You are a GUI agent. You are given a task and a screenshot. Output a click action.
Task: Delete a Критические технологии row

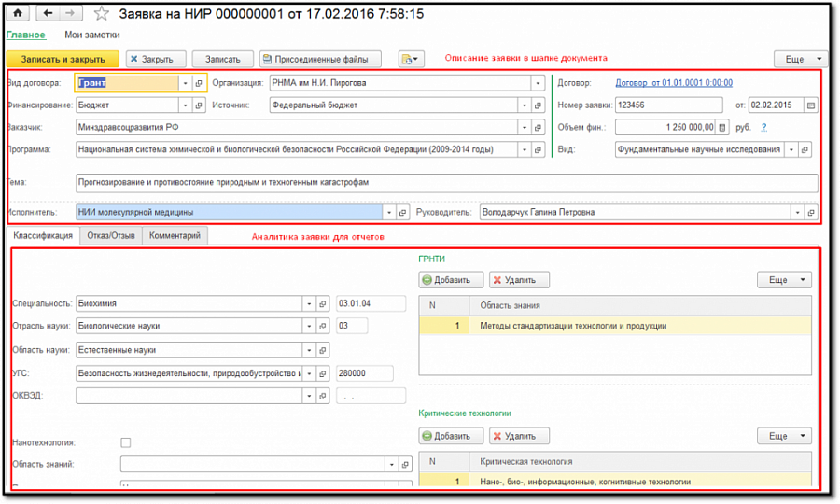point(519,437)
